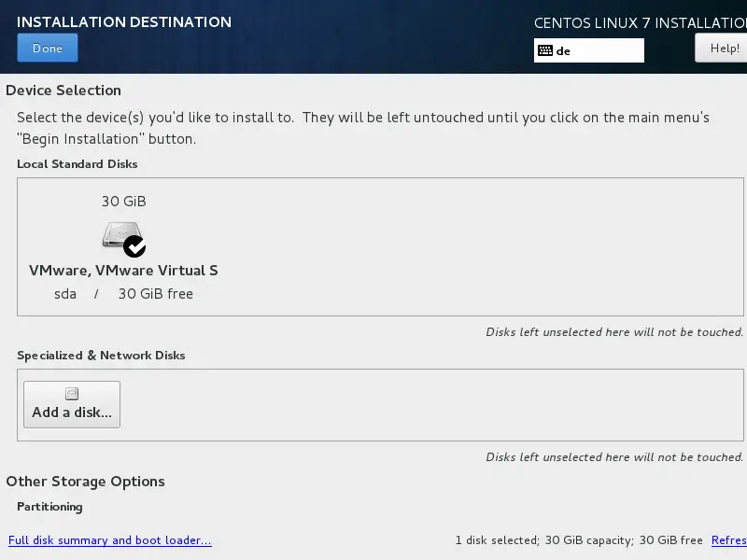Screen dimensions: 747x560
Task: Toggle the checkmark badge on the sda disk
Action: coord(134,246)
